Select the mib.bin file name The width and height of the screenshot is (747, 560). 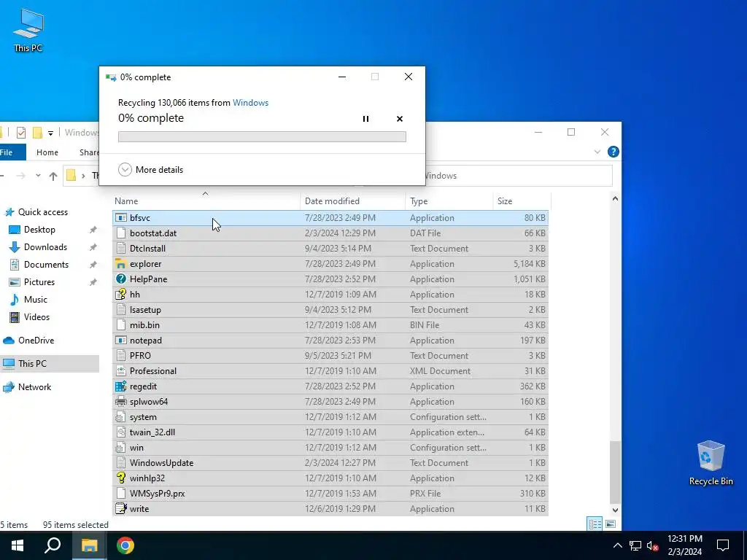pyautogui.click(x=144, y=325)
